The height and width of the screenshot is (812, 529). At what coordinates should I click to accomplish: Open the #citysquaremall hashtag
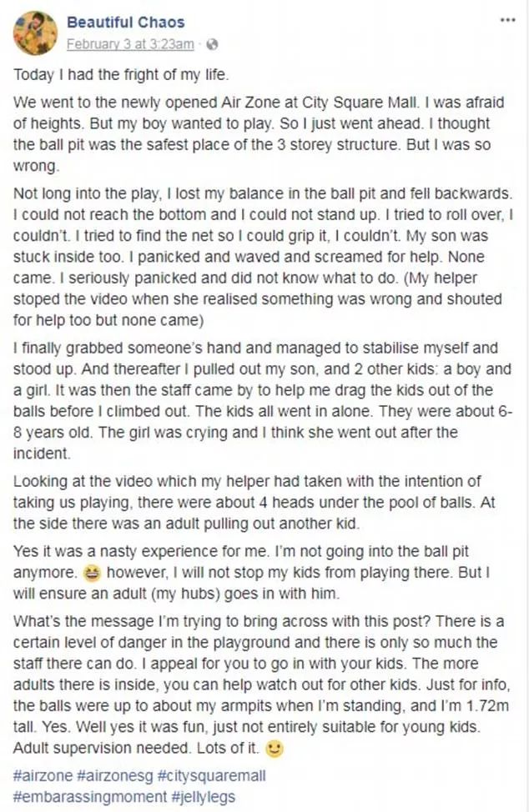(x=211, y=776)
